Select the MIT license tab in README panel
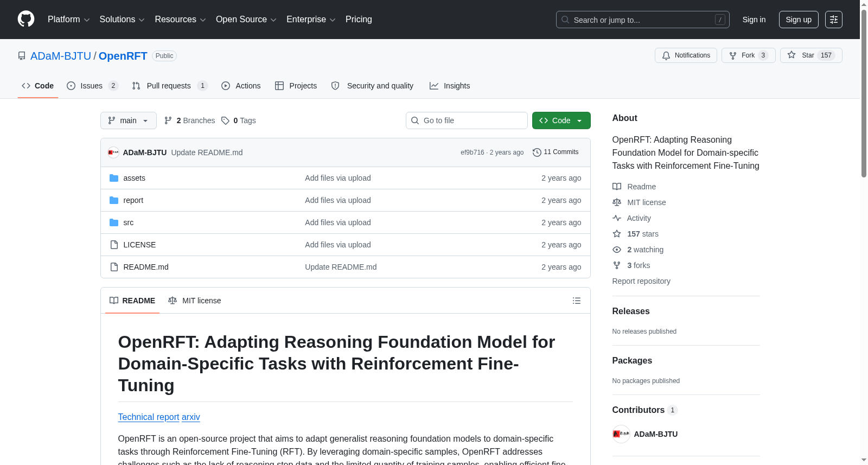The image size is (868, 465). tap(195, 301)
